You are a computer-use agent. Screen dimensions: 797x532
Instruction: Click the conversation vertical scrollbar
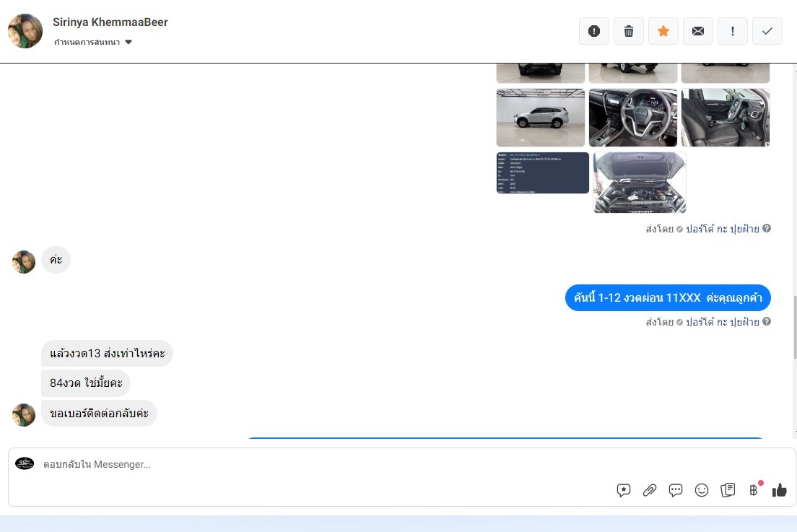coord(794,327)
